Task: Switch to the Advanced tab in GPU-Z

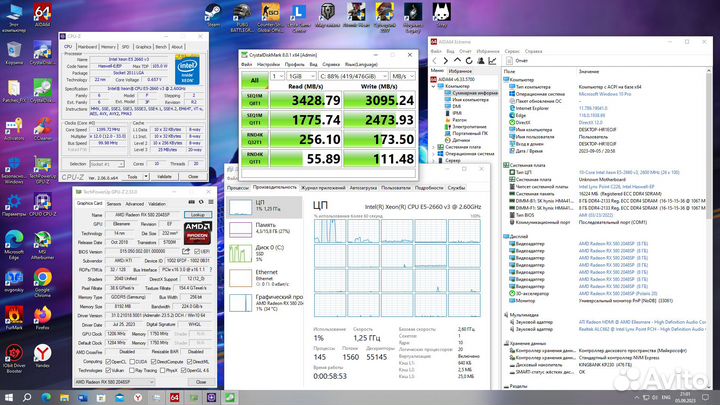Action: click(135, 204)
